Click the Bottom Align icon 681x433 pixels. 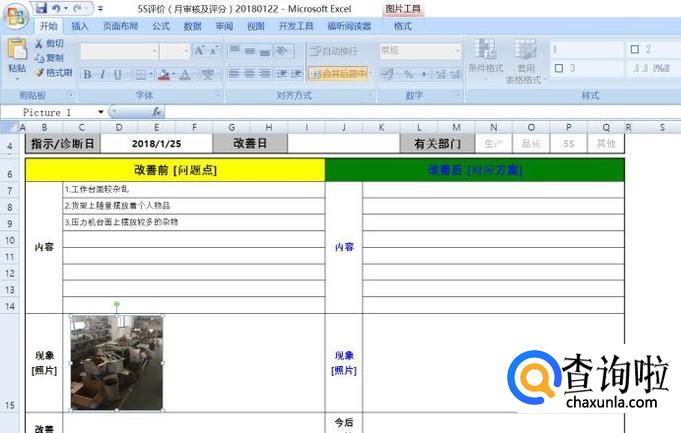(x=265, y=51)
